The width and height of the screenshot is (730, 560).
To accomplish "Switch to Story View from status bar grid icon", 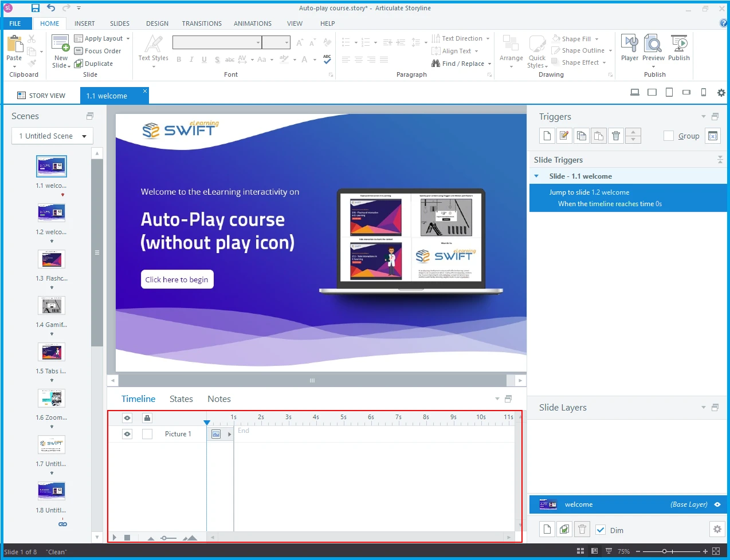I will [x=580, y=551].
